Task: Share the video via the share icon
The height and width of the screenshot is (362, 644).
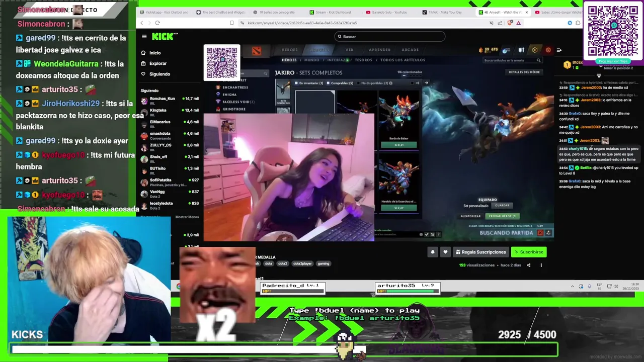Action: pyautogui.click(x=528, y=265)
